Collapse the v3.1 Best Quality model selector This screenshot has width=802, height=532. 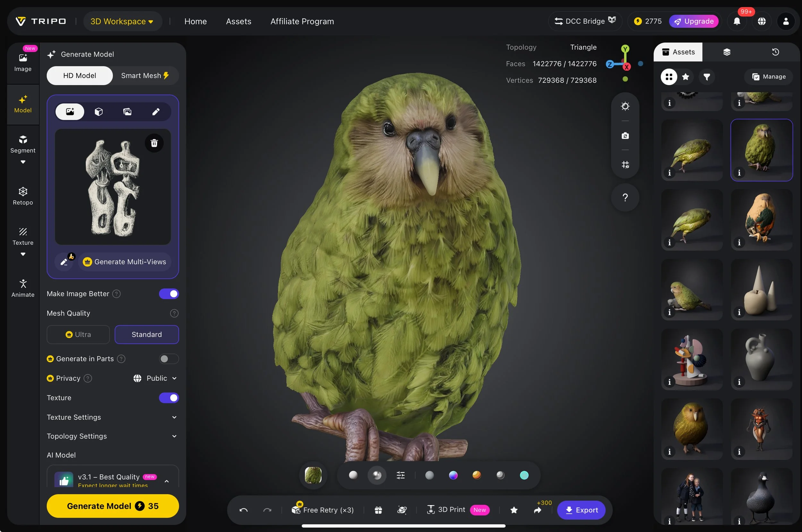(x=166, y=481)
